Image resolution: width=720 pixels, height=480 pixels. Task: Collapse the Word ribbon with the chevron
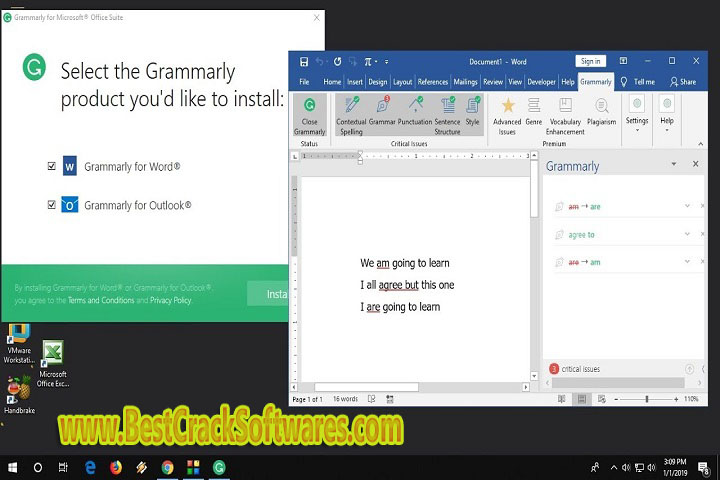tap(701, 144)
